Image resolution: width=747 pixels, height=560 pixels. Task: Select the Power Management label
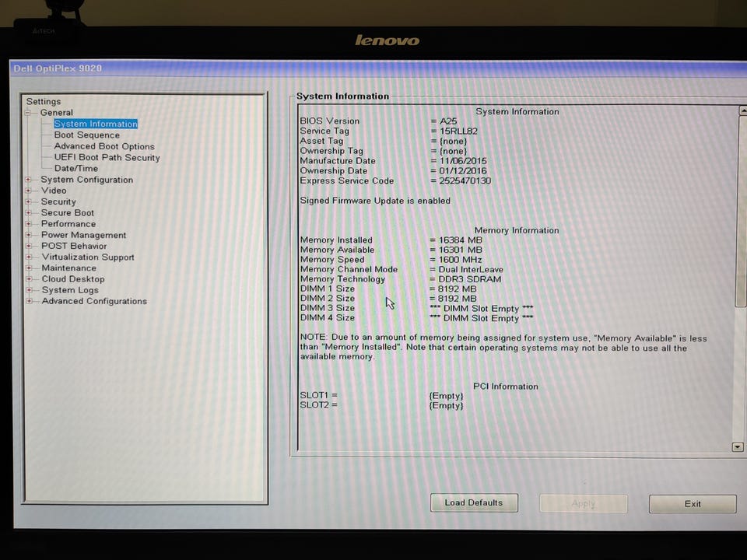coord(83,235)
